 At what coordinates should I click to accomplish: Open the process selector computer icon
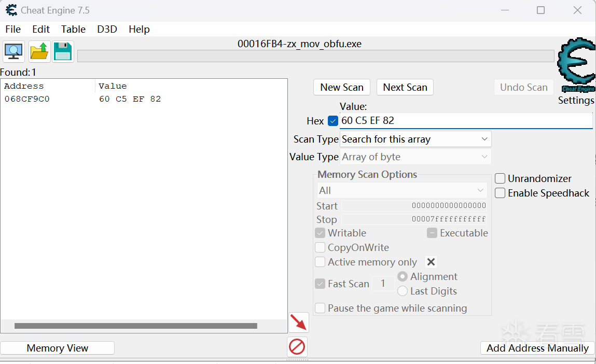click(13, 51)
